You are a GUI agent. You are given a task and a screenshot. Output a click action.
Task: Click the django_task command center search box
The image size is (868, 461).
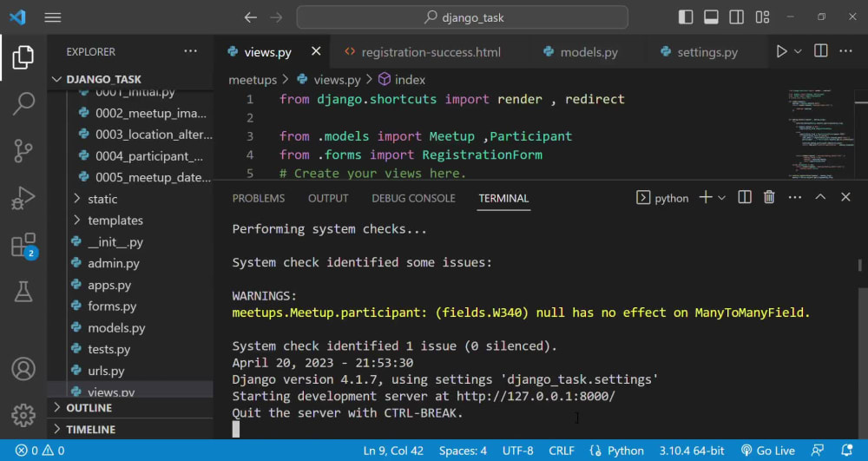pyautogui.click(x=463, y=17)
